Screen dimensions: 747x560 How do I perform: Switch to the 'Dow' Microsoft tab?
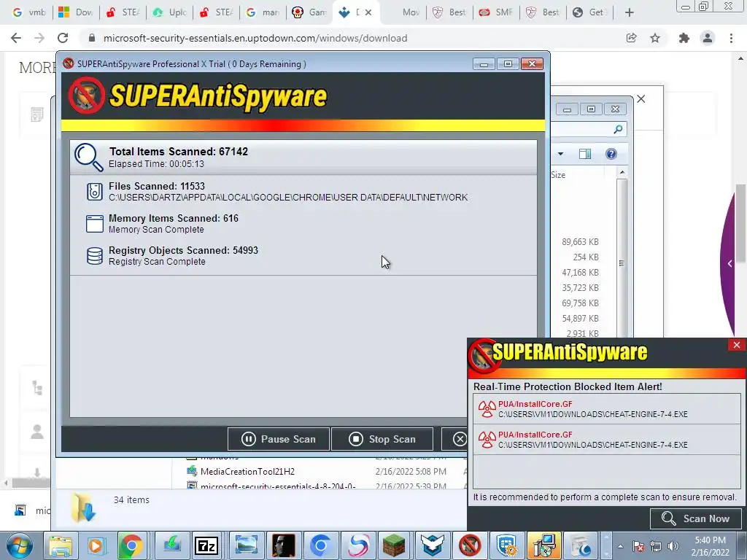tap(75, 12)
